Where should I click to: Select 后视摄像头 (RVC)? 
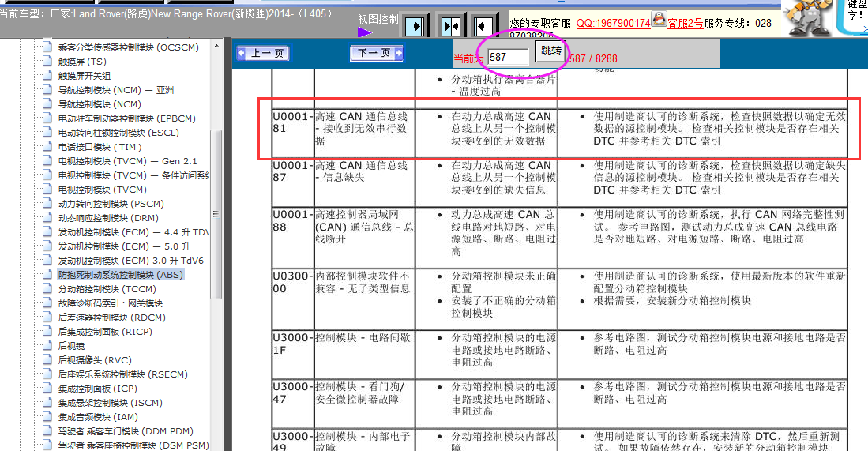point(95,360)
